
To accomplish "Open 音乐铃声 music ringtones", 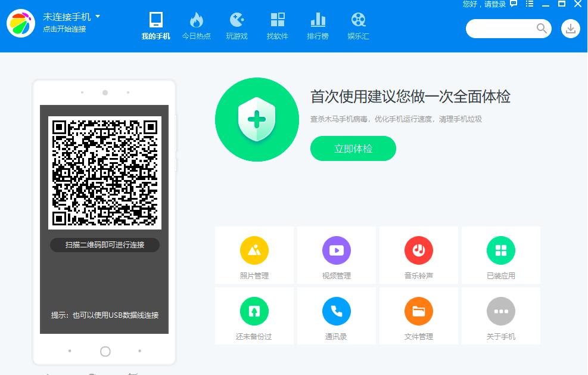I will coord(418,255).
